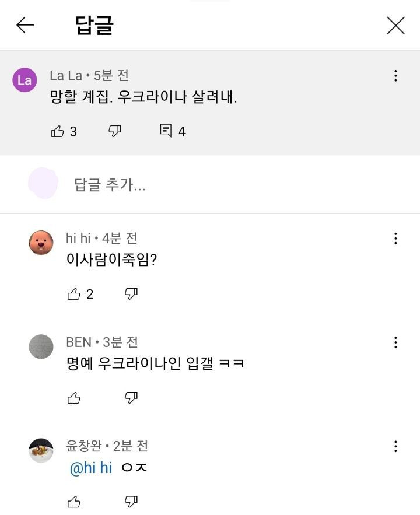Screen dimensions: 420x515
Task: Like BEN's reply
Action: (74, 398)
